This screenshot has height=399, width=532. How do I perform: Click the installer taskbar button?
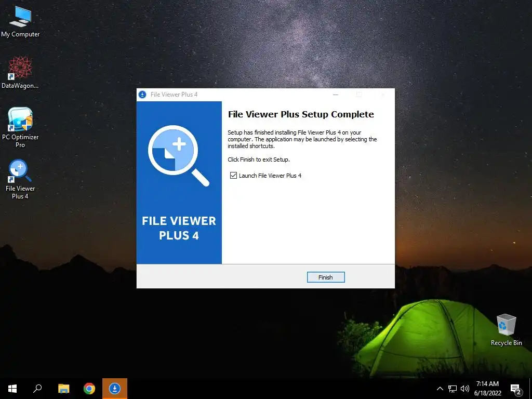tap(115, 389)
